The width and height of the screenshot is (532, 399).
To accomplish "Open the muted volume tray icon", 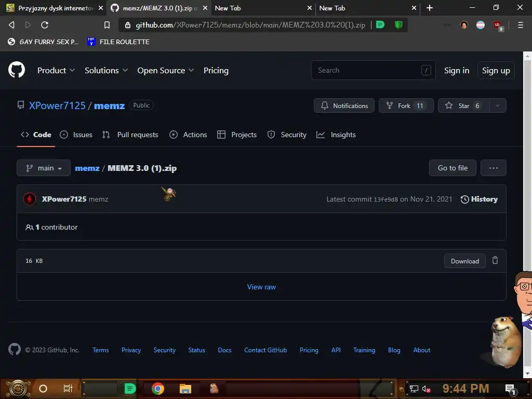I will tap(426, 389).
